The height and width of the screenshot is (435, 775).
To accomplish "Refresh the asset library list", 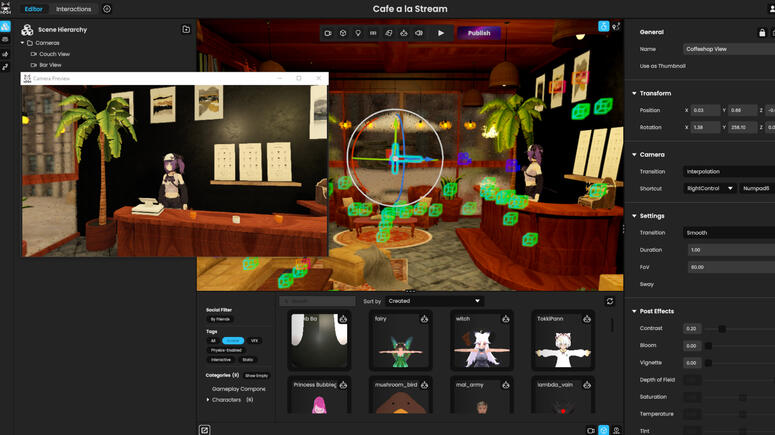I will [609, 301].
